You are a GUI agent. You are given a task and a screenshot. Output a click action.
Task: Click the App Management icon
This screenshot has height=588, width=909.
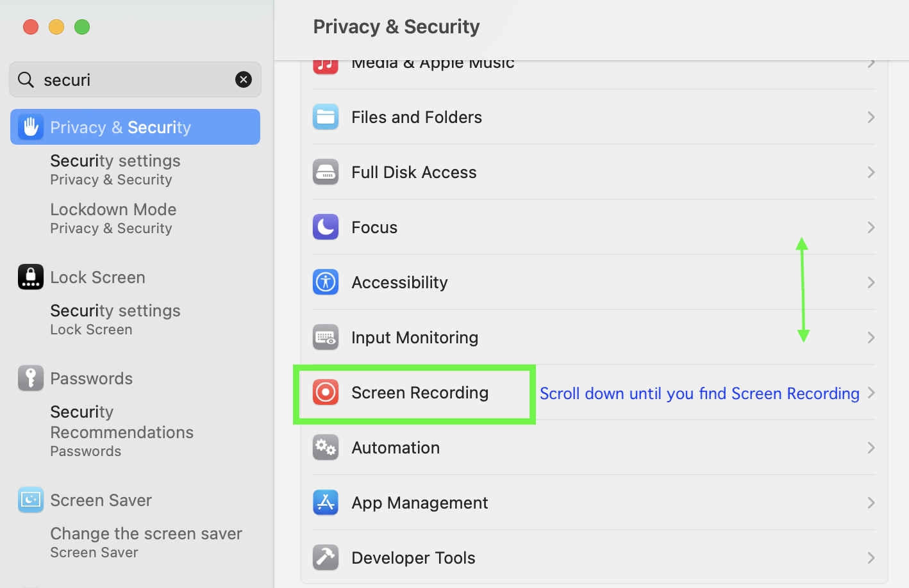tap(326, 503)
